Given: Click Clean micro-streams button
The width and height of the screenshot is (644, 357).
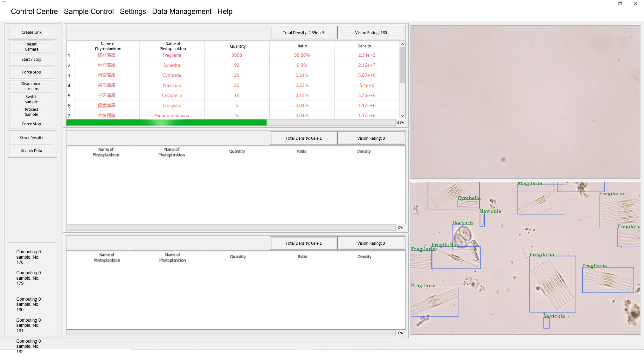Looking at the screenshot, I should [x=31, y=86].
